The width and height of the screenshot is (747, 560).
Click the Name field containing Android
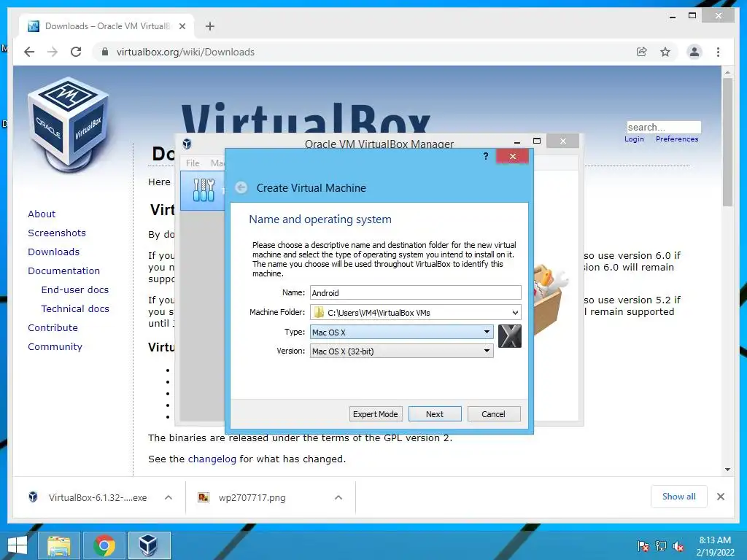click(x=415, y=292)
